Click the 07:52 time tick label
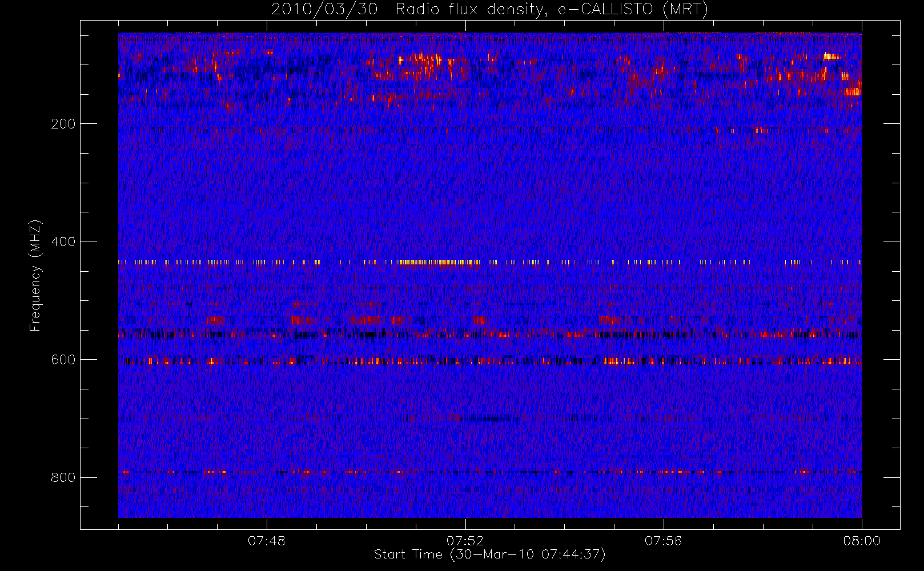924x571 pixels. click(465, 541)
